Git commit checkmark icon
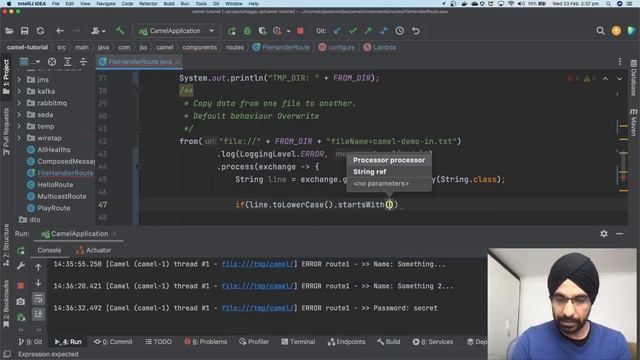 pos(353,31)
